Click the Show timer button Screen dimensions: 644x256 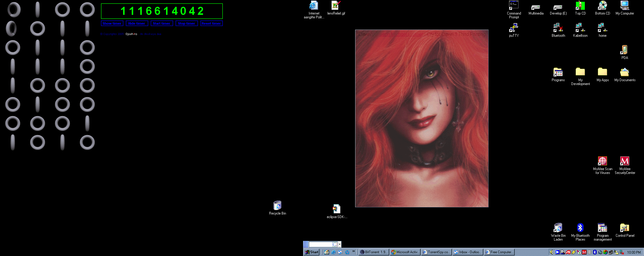tap(112, 23)
